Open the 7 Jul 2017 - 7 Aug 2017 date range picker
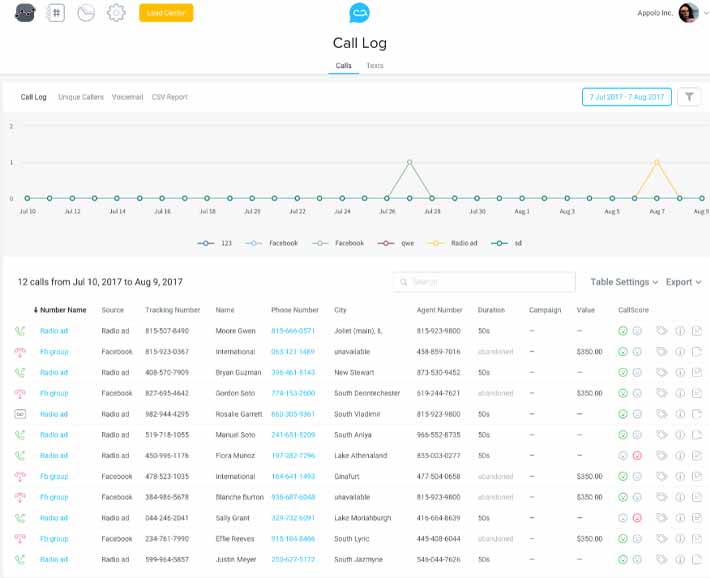 pos(627,97)
